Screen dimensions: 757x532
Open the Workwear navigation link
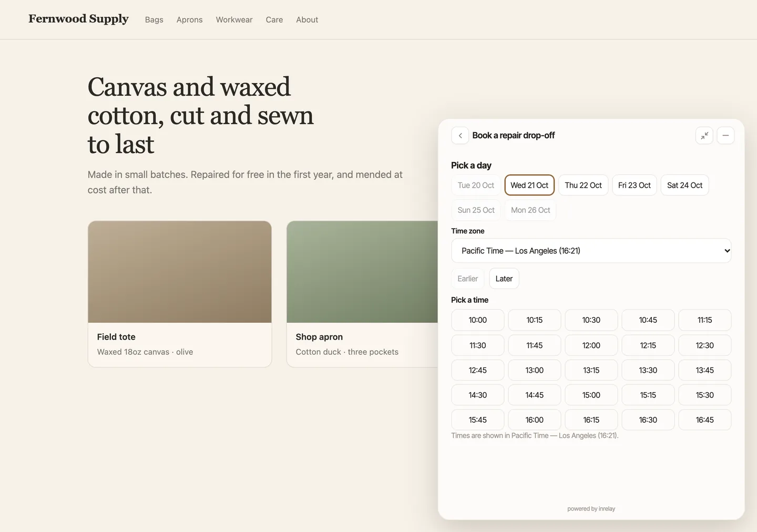[x=234, y=20]
